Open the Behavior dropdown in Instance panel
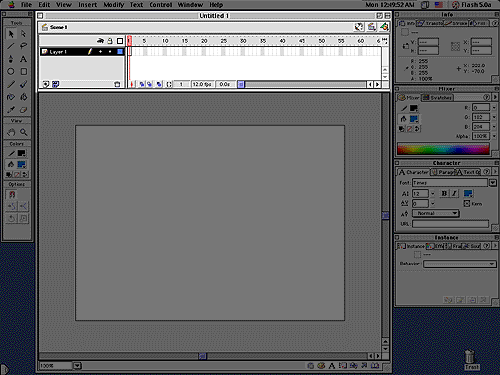 click(460, 264)
